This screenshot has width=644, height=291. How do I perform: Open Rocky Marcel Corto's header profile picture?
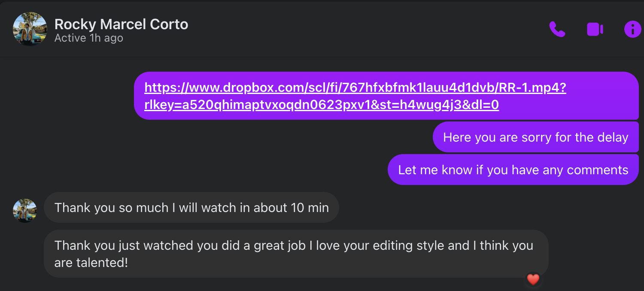(x=30, y=29)
